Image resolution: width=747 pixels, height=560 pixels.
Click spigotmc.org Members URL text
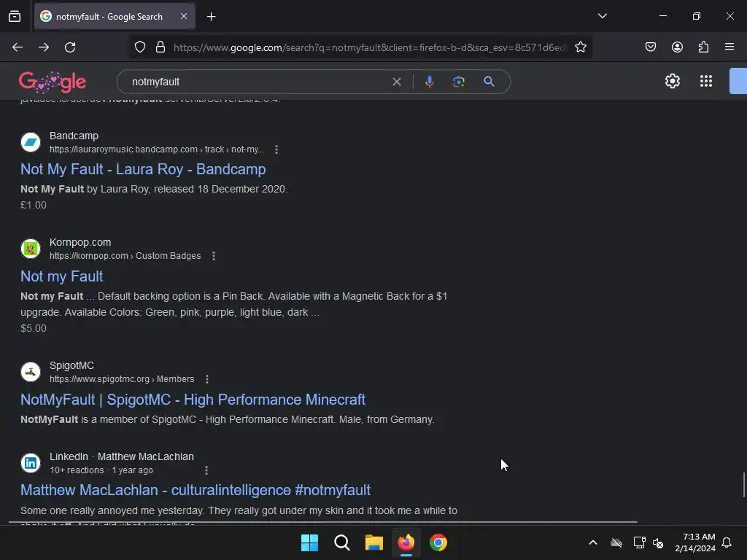[122, 379]
